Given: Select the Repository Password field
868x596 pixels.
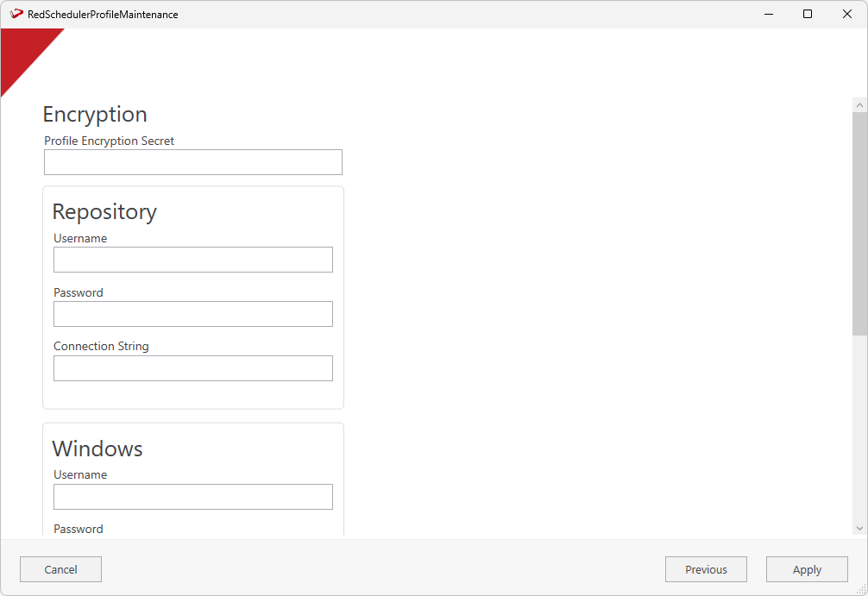Looking at the screenshot, I should coord(193,314).
